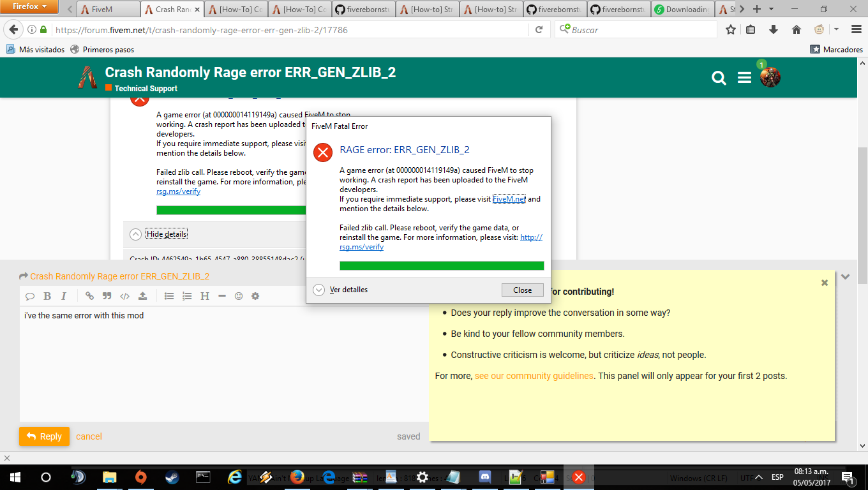Open the taskbar notification center icon
868x490 pixels.
(849, 477)
